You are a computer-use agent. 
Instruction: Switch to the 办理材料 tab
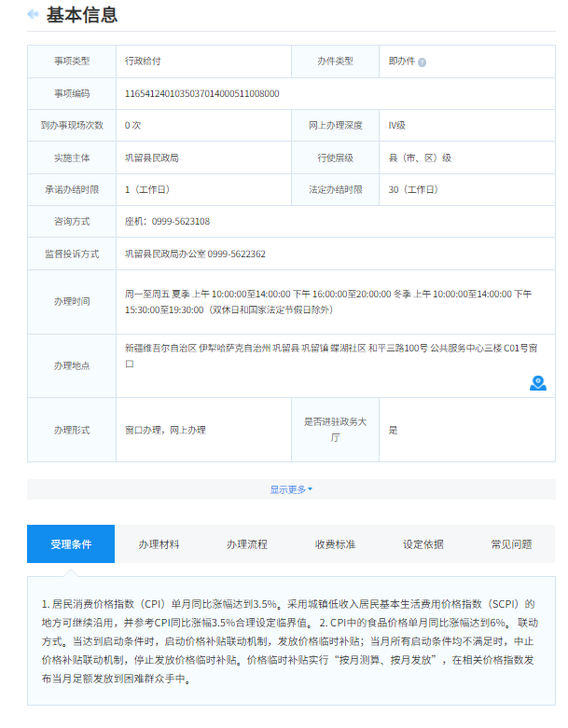(159, 544)
